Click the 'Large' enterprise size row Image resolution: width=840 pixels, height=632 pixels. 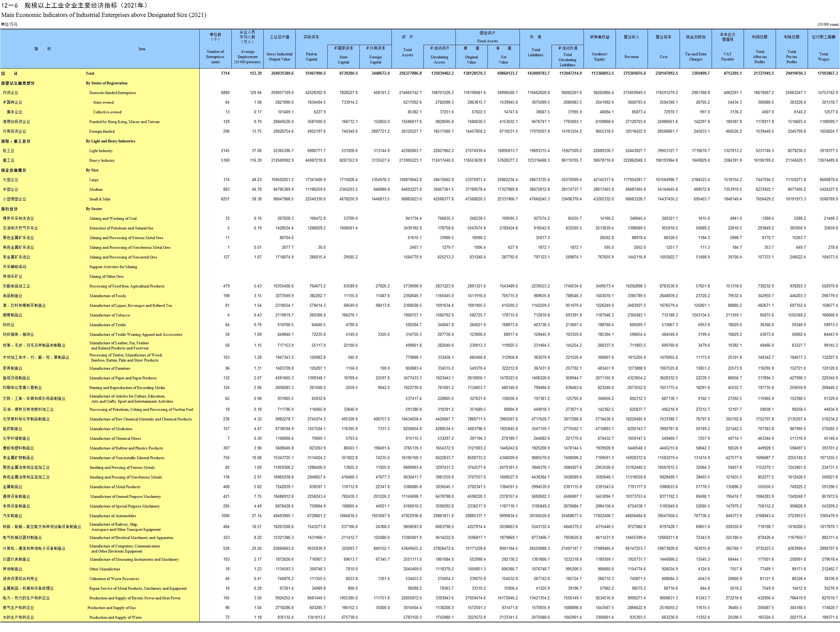point(94,180)
